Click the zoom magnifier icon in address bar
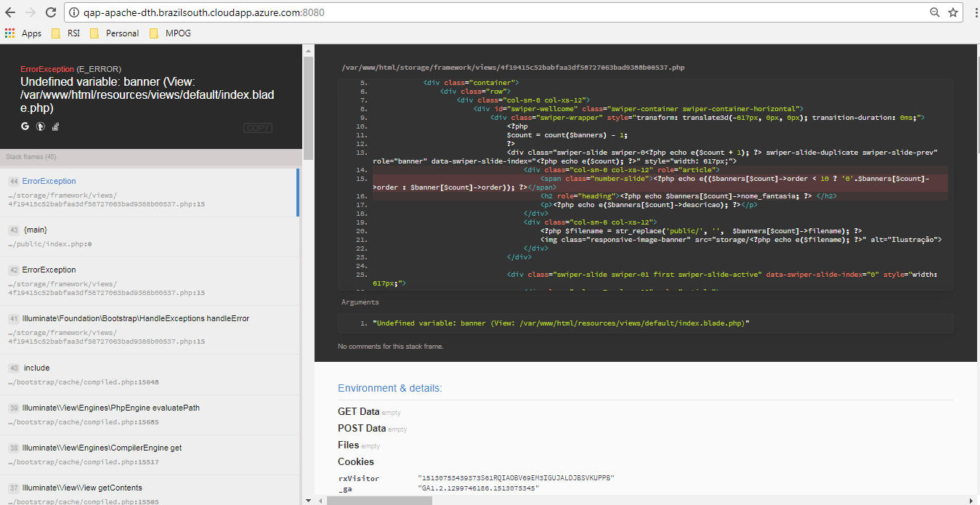Image resolution: width=980 pixels, height=505 pixels. [935, 12]
